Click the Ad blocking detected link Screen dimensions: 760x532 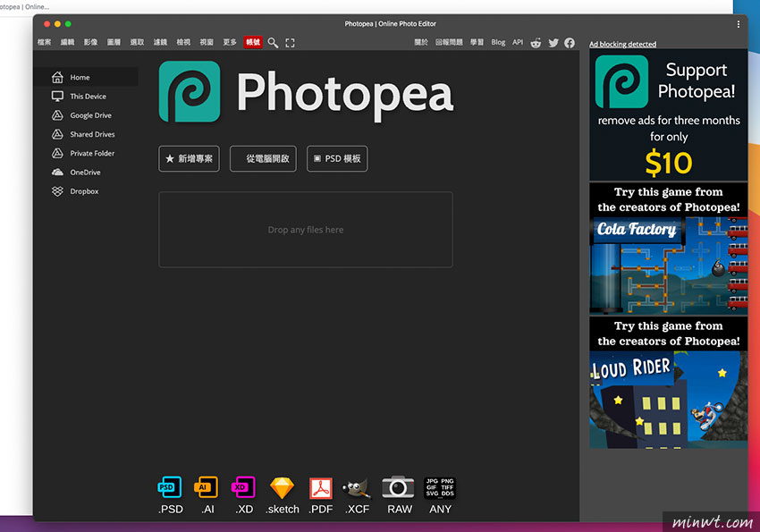click(623, 44)
